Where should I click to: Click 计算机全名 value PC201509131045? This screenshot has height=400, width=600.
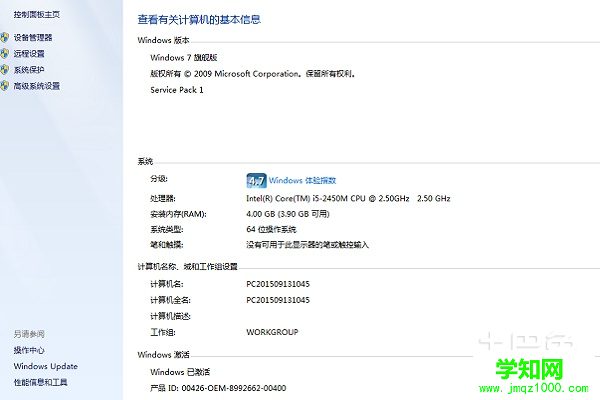pyautogui.click(x=278, y=300)
